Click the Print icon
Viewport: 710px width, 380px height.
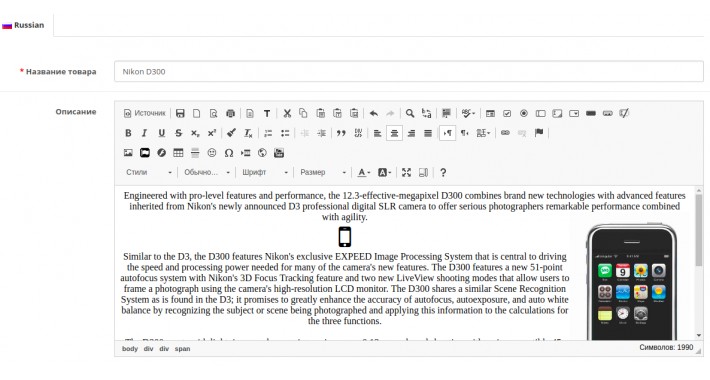pos(230,113)
